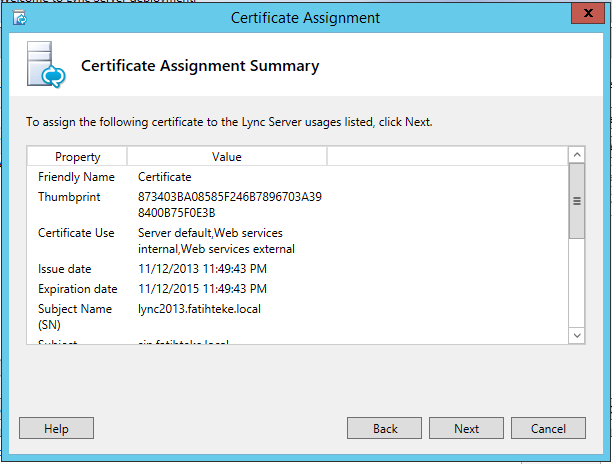
Task: Go Back to previous wizard step
Action: click(x=384, y=428)
